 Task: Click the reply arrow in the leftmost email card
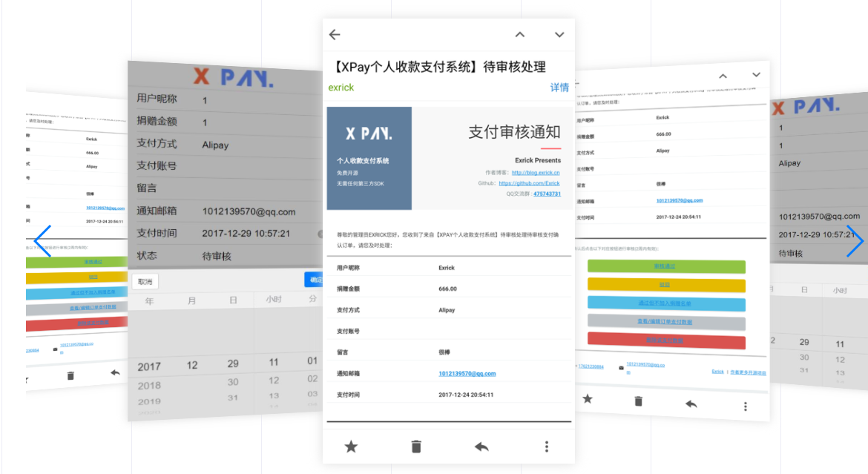(x=115, y=372)
